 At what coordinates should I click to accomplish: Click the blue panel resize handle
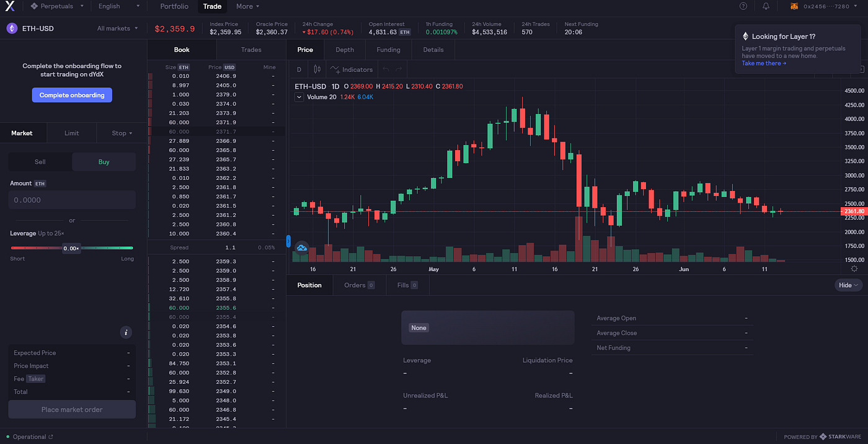pos(288,241)
